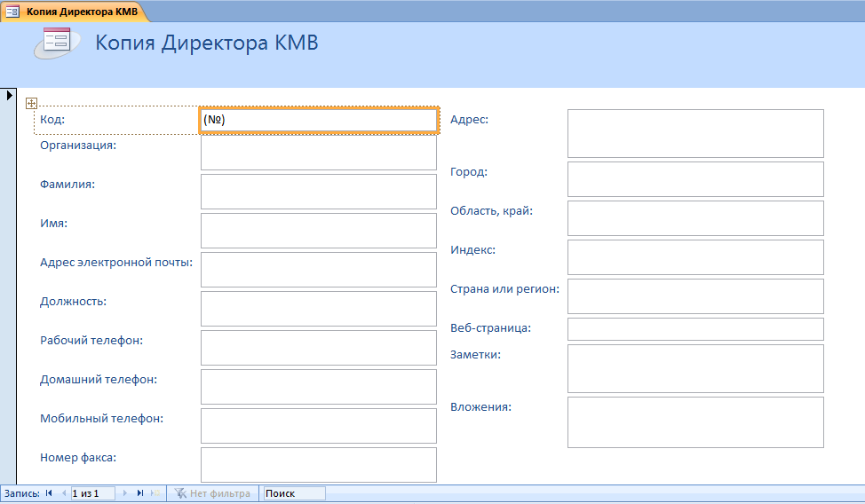Click the form logo icon in header

coord(57,43)
